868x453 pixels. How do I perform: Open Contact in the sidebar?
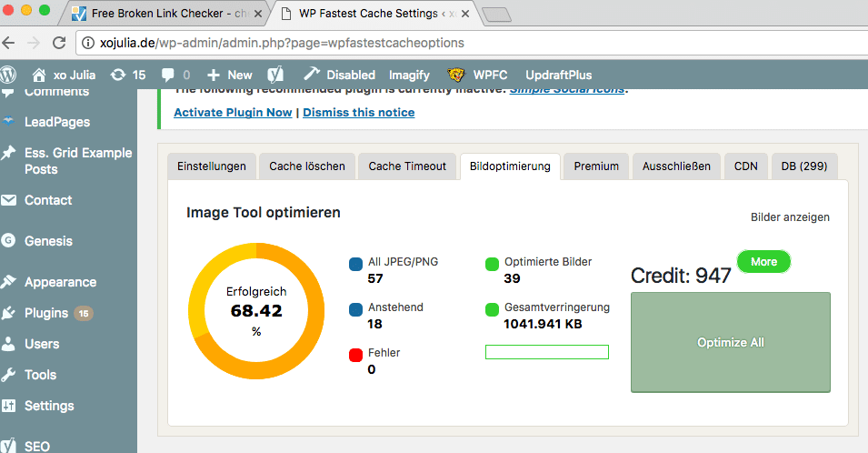[x=48, y=200]
